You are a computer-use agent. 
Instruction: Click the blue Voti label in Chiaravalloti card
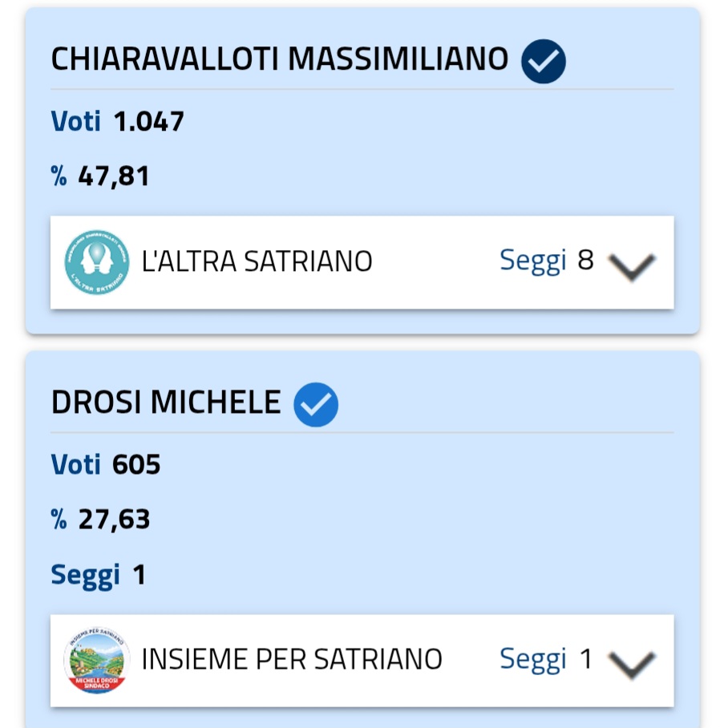point(75,122)
